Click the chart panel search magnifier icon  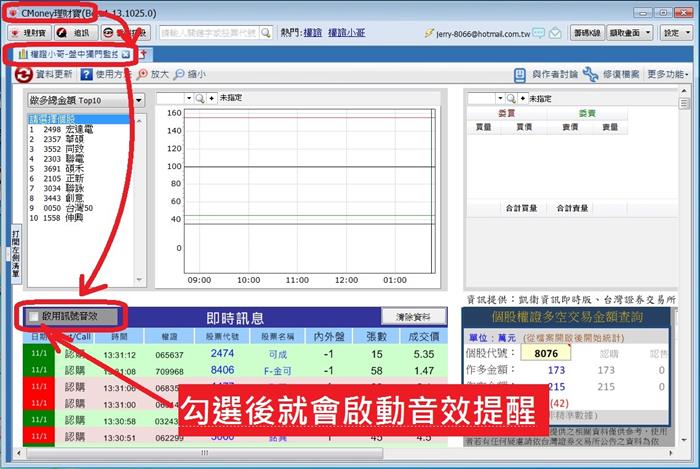[x=200, y=98]
